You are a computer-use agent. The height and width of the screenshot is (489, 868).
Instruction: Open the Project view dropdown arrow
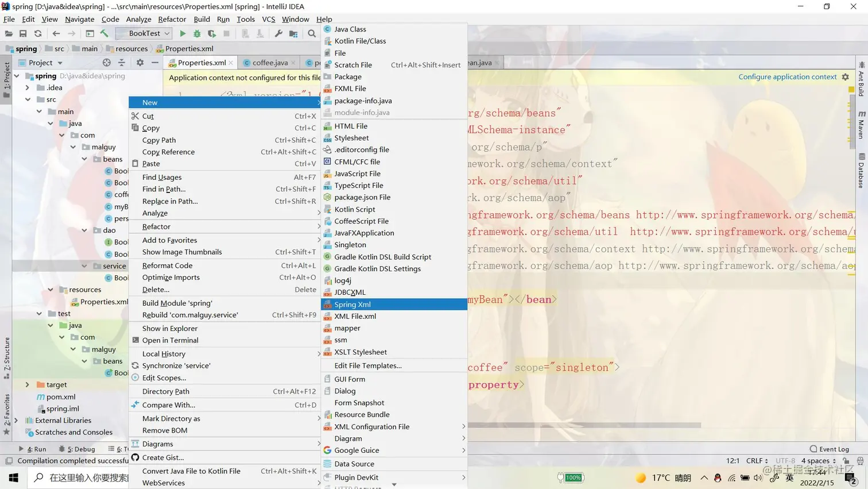pos(60,63)
